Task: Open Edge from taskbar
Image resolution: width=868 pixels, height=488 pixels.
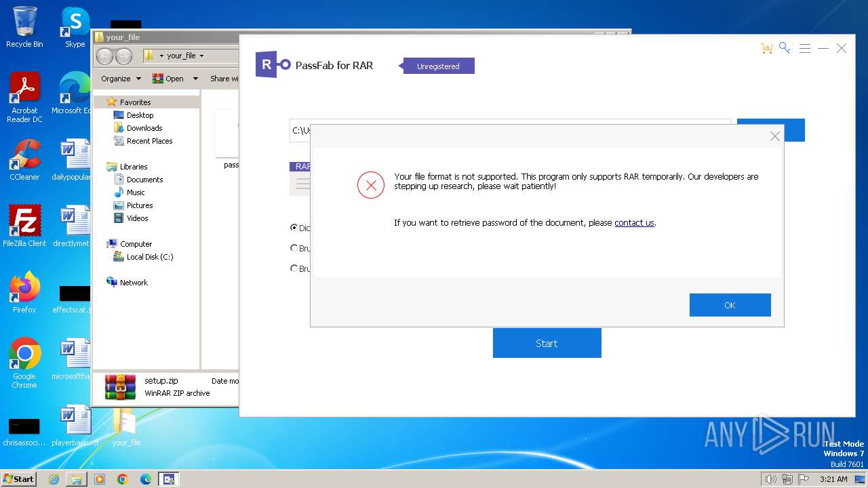Action: (146, 479)
